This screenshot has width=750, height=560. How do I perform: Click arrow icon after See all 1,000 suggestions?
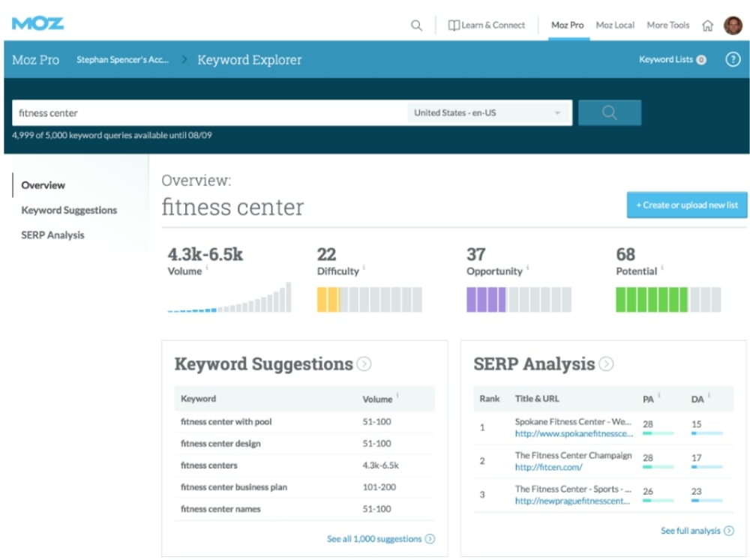click(x=430, y=539)
